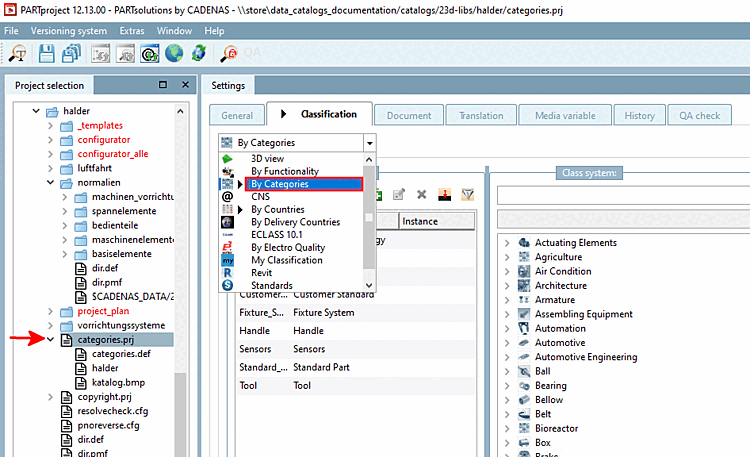
Task: Click the save all projects icon
Action: 71,53
